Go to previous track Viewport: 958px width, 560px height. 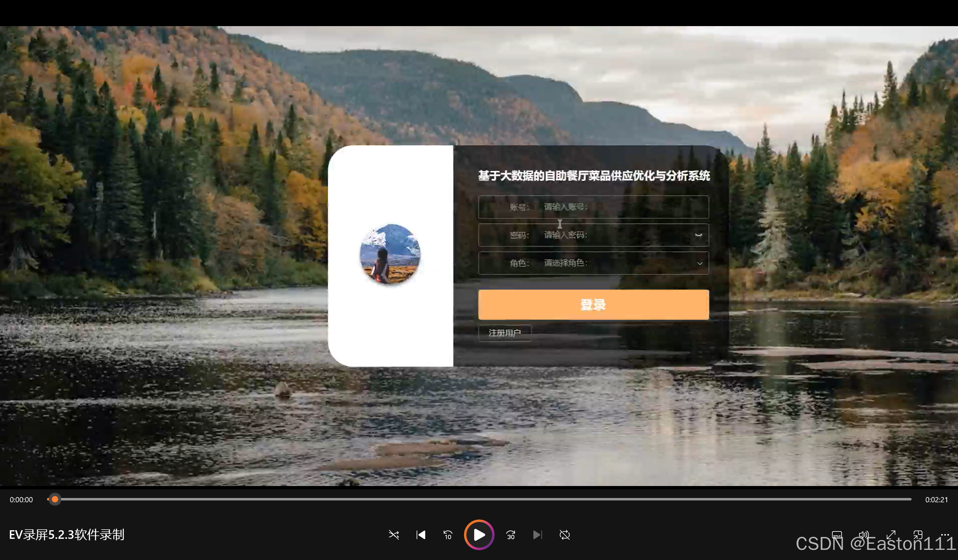pyautogui.click(x=421, y=535)
